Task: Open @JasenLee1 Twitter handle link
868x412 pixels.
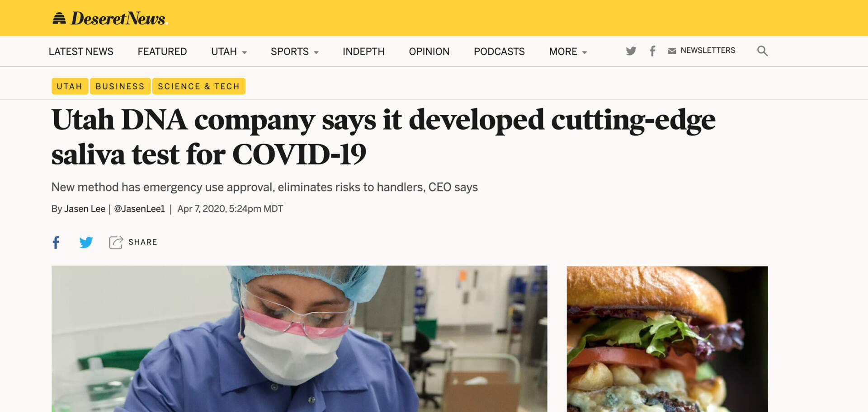Action: click(139, 209)
